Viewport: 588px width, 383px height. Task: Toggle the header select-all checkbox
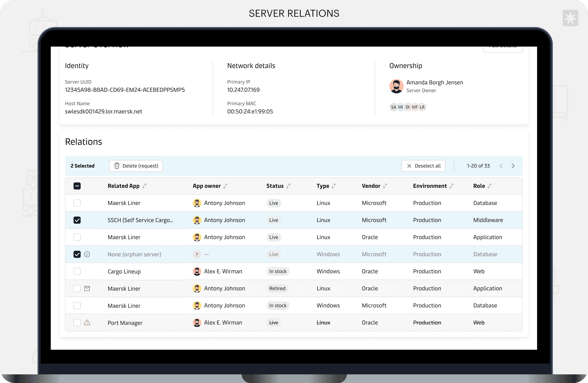pyautogui.click(x=77, y=186)
